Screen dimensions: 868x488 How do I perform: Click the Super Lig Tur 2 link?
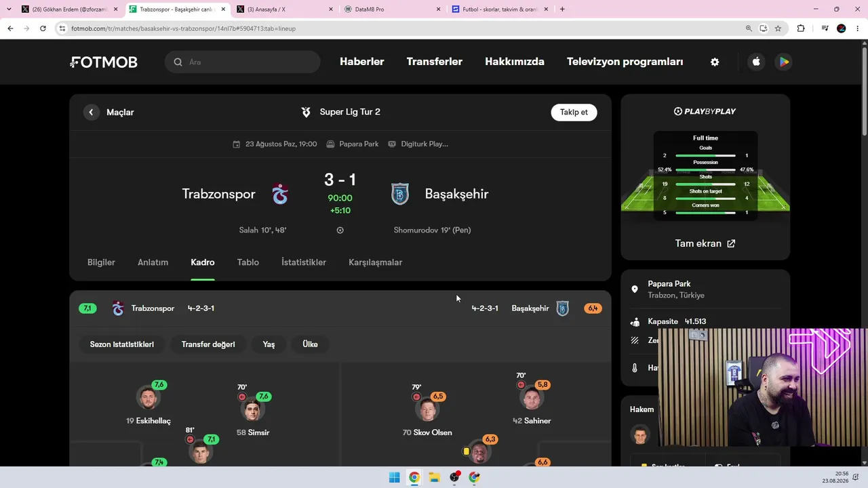[350, 112]
